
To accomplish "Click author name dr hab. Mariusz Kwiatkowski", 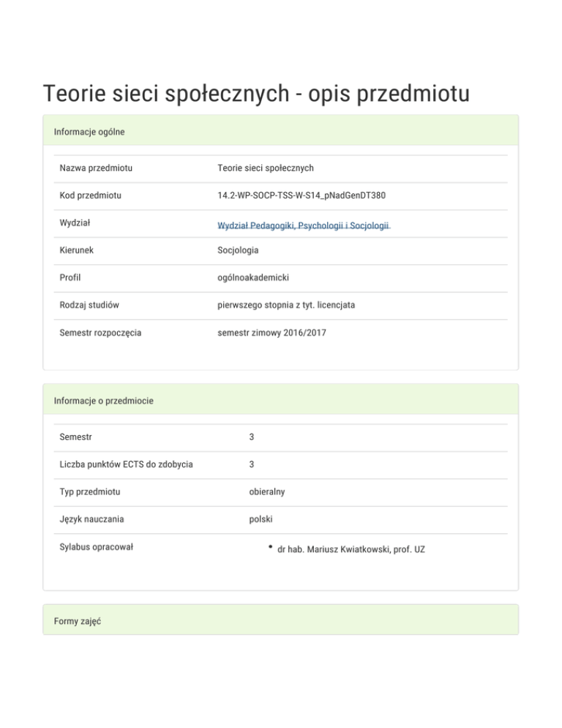I will pyautogui.click(x=351, y=549).
